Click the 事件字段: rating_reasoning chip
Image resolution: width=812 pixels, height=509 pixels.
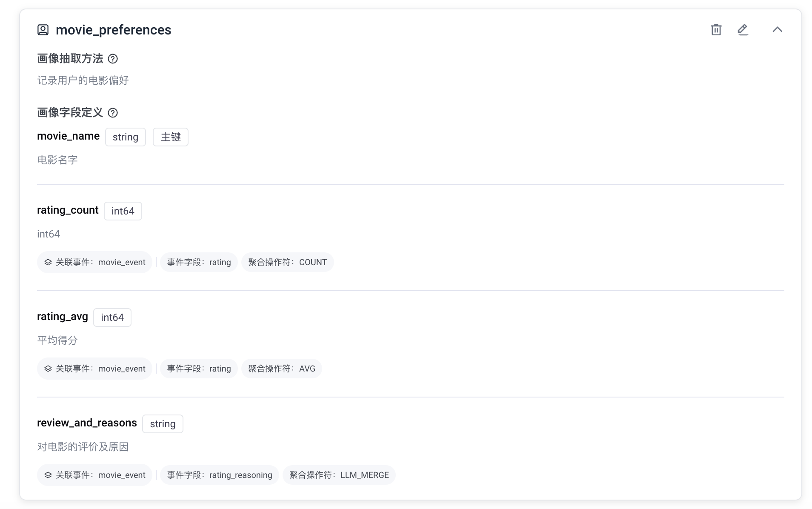point(219,475)
